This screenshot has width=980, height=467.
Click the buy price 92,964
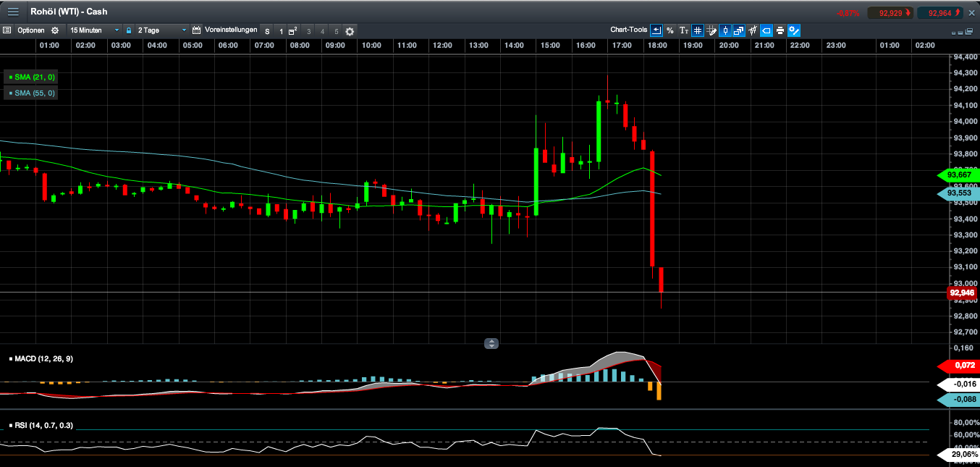click(940, 13)
